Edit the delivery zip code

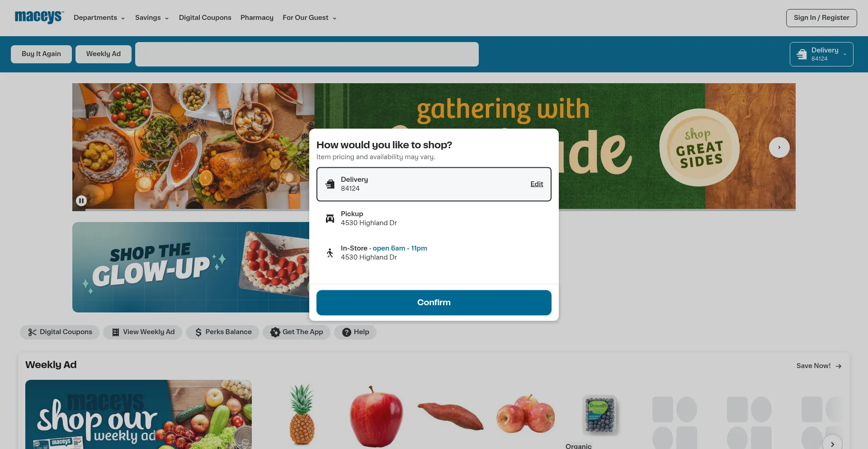click(x=537, y=184)
